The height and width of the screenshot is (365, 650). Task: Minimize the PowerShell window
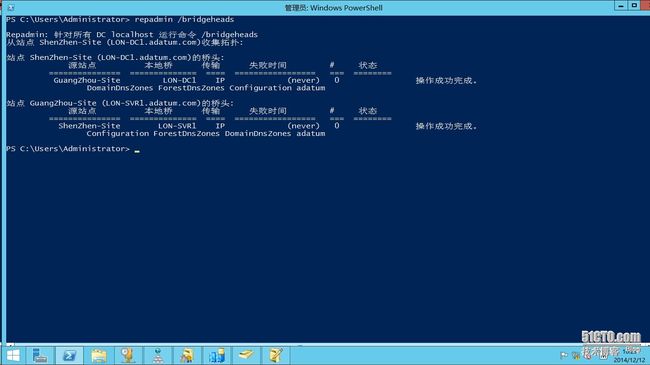point(621,6)
